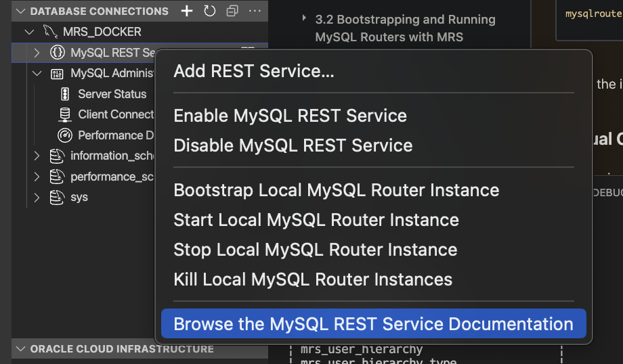Select Bootstrap Local MySQL Router Instance
Viewport: 623px width, 364px height.
(336, 190)
